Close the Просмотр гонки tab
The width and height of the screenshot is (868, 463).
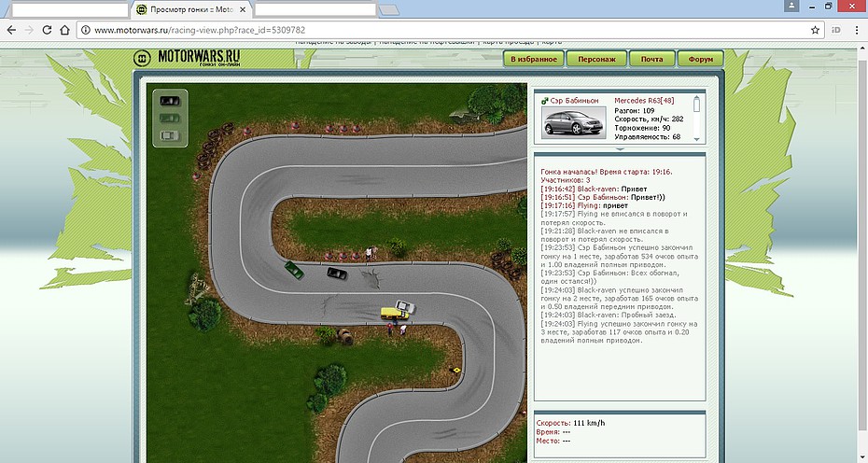tap(243, 9)
